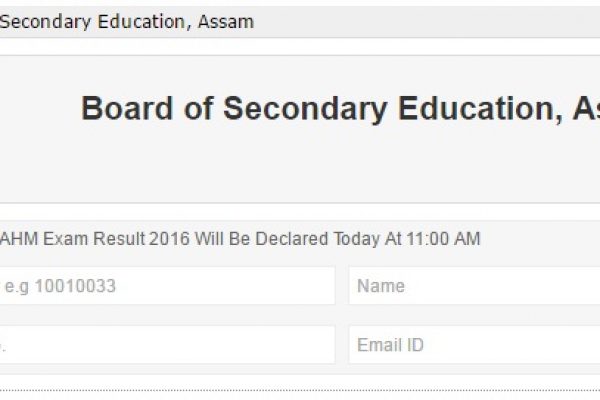
Task: Select the Secondary Education, Assam title bar text
Action: click(126, 21)
